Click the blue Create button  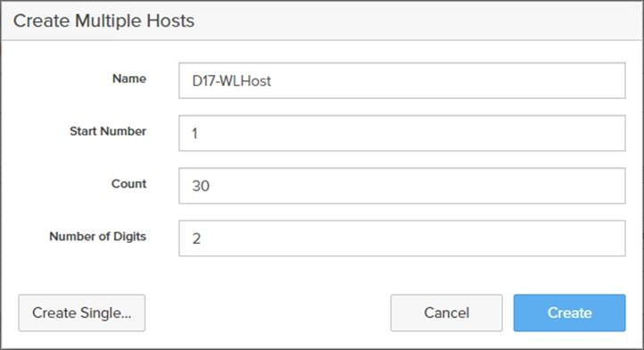(569, 312)
